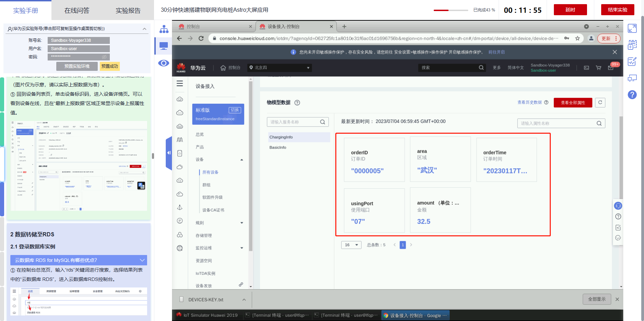Click the browser address bar

pos(389,38)
